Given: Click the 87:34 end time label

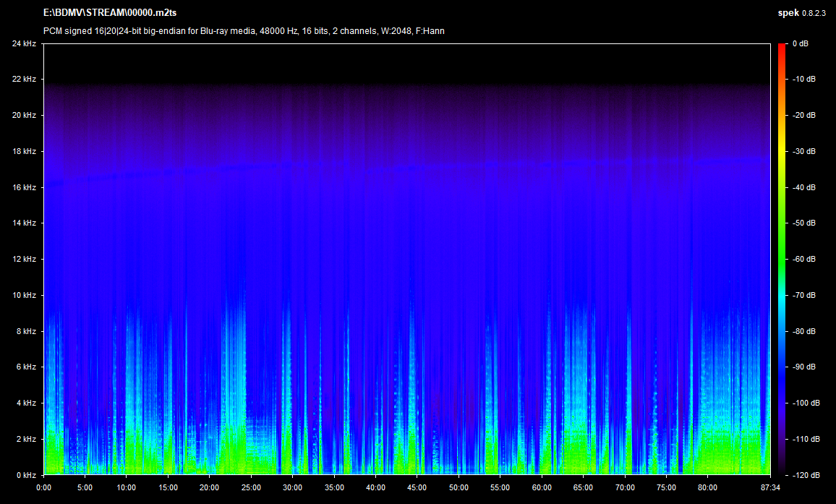Looking at the screenshot, I should [x=770, y=487].
